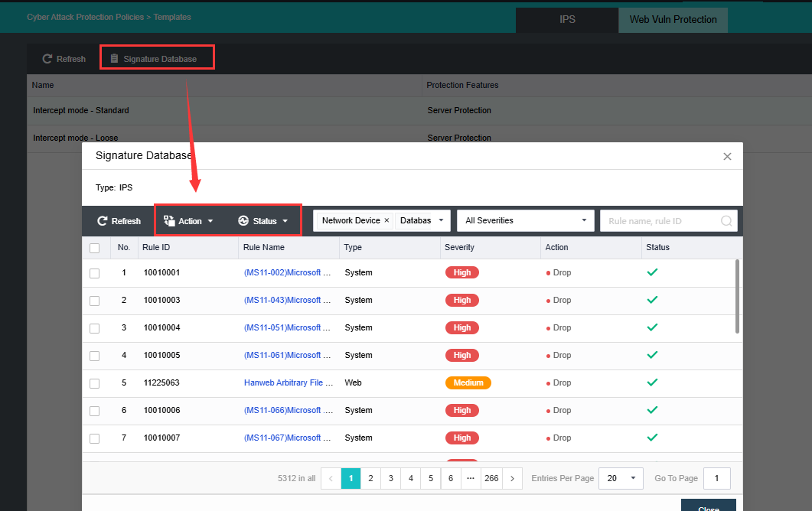Click the Refresh icon in dialog toolbar
The height and width of the screenshot is (511, 812).
pyautogui.click(x=102, y=221)
